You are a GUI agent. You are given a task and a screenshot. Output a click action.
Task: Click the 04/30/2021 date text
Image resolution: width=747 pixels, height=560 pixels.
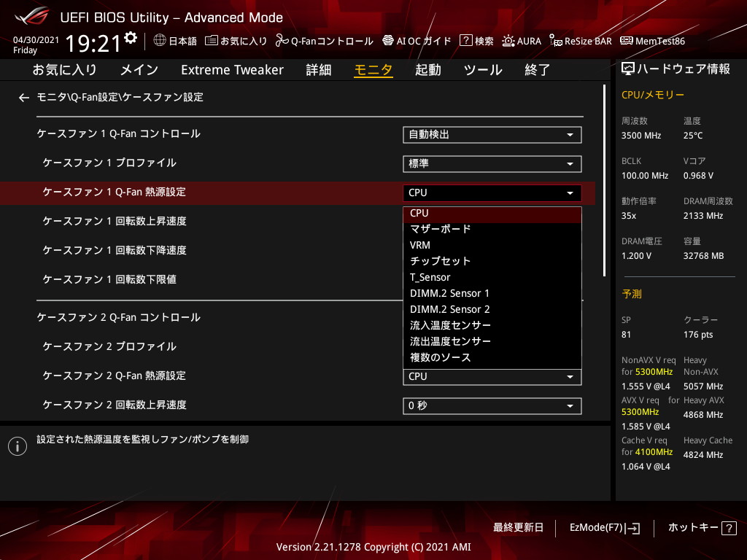[36, 40]
